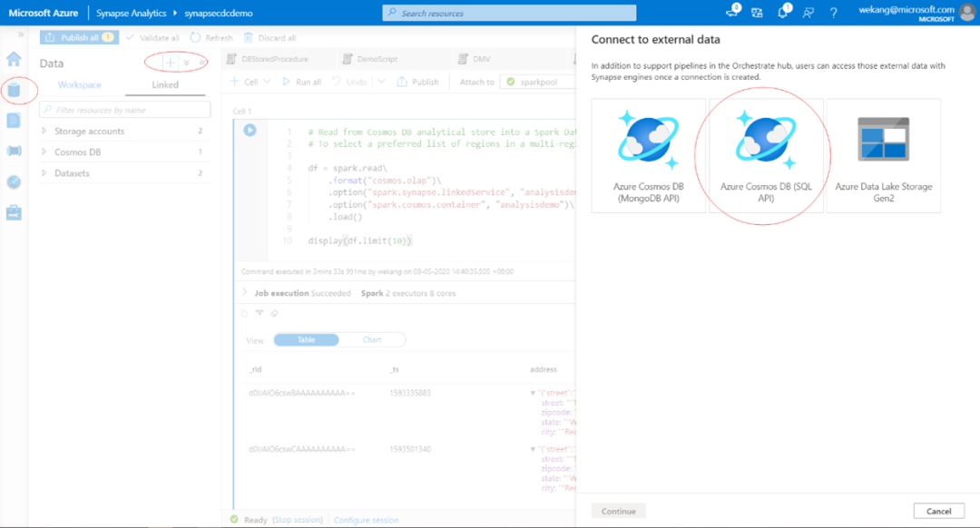Select Table view toggle

click(x=307, y=340)
